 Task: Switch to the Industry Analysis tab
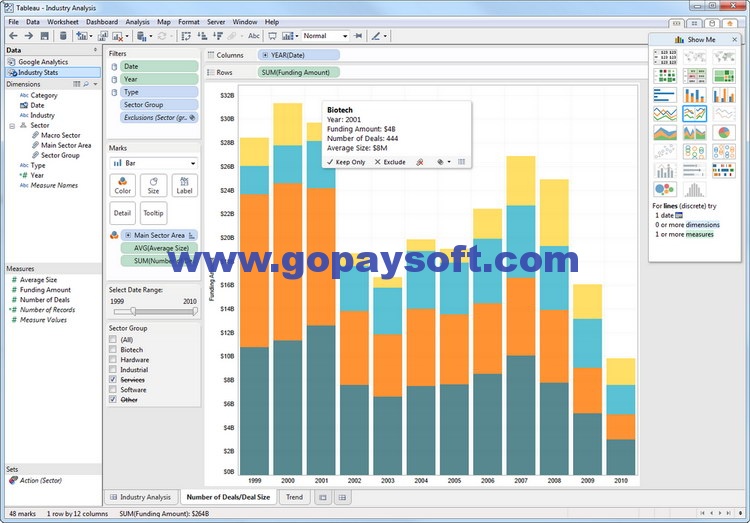tap(141, 497)
